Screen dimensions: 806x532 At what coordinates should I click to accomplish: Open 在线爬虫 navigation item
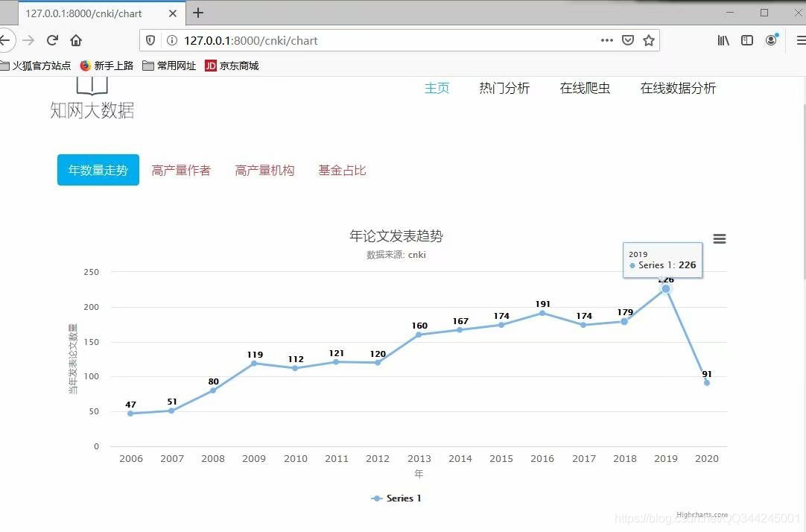point(585,89)
